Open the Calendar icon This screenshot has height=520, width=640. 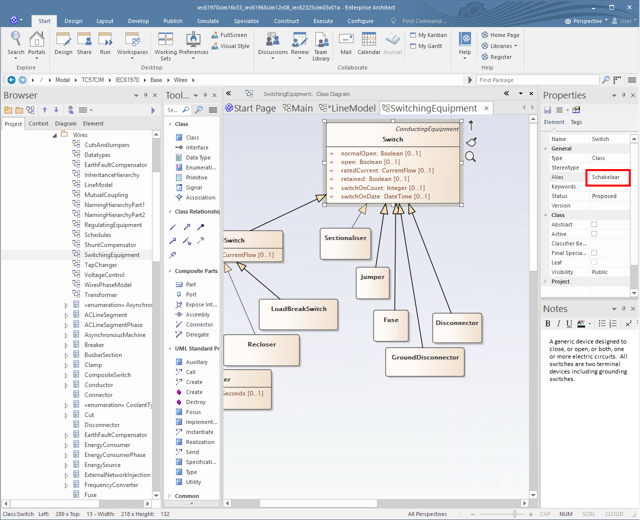point(369,43)
